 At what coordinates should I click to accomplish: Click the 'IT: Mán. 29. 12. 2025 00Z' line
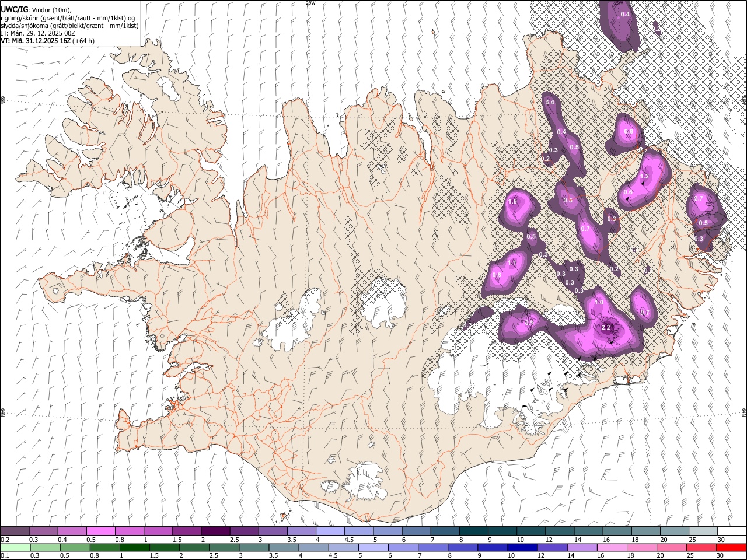click(38, 33)
